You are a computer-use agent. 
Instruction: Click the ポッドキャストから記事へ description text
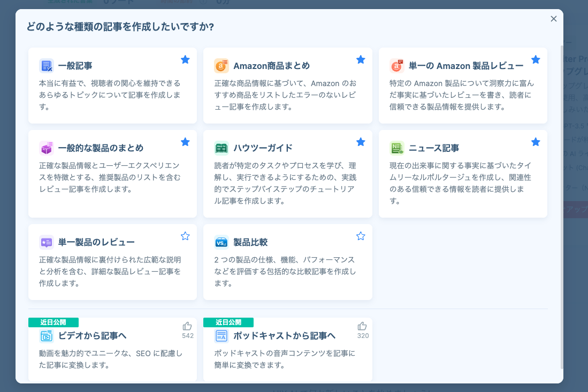(x=285, y=359)
